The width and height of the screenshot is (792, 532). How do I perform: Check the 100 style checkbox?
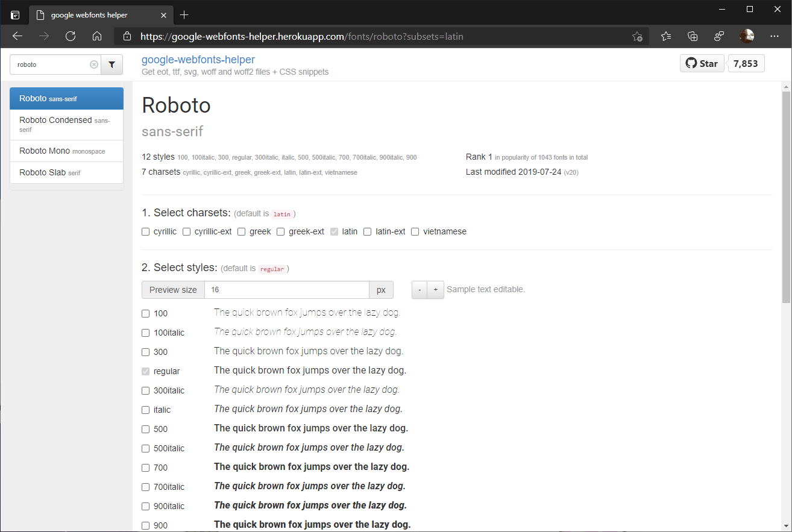(145, 313)
